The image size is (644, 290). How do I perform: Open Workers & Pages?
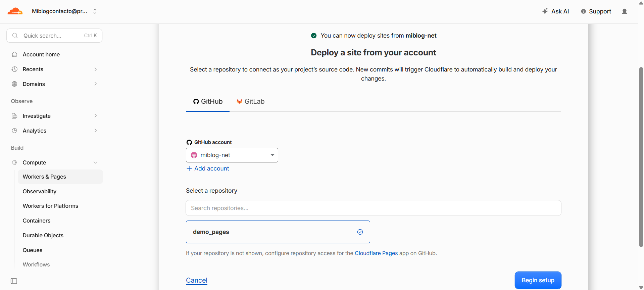tap(60, 177)
